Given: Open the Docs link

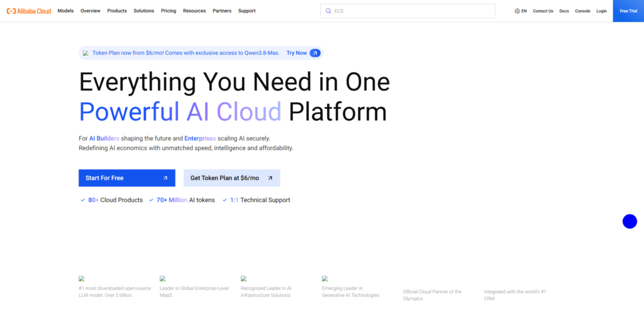Looking at the screenshot, I should [x=564, y=11].
